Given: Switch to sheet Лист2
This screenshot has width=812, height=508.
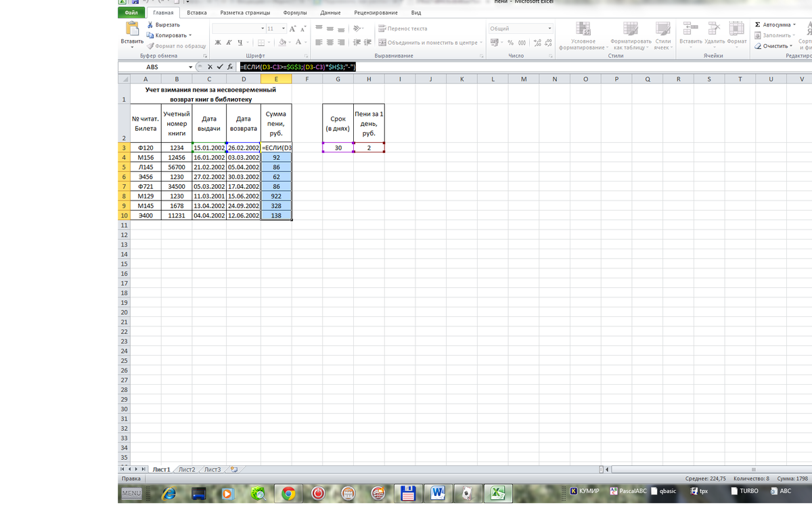Looking at the screenshot, I should coord(187,469).
